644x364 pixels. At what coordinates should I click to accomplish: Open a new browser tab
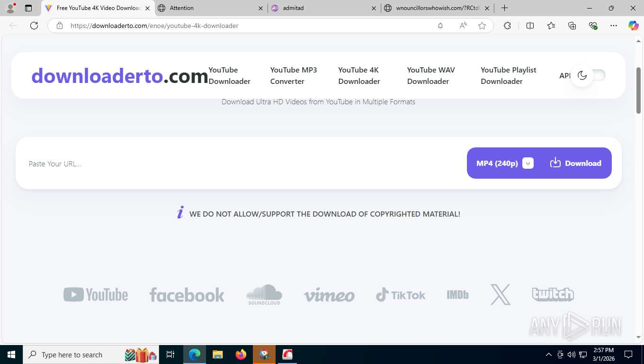pyautogui.click(x=505, y=8)
